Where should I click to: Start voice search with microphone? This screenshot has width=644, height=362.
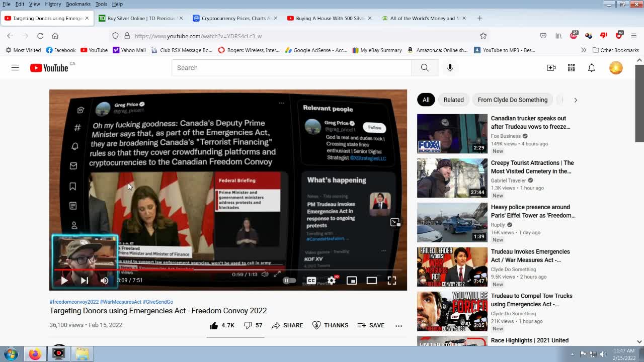coord(450,68)
